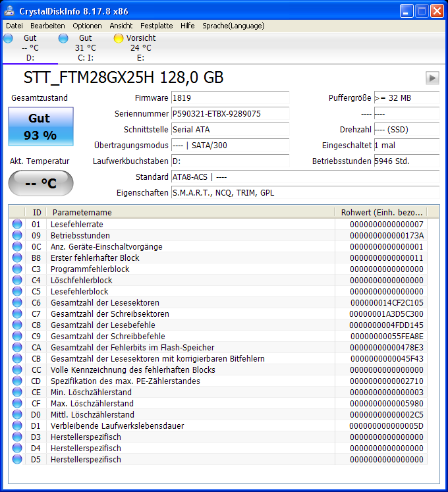The image size is (448, 492).
Task: Click the Betriebsstunden field 5946 Std.
Action: click(407, 161)
